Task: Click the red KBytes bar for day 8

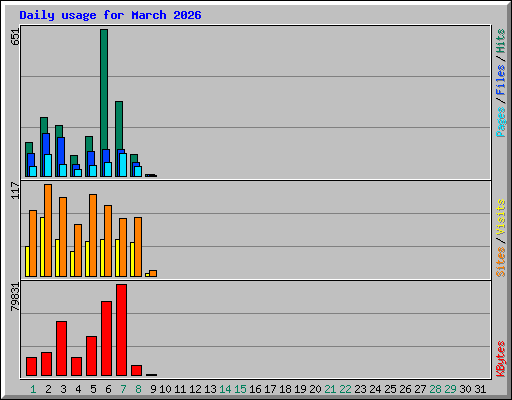Action: [137, 370]
